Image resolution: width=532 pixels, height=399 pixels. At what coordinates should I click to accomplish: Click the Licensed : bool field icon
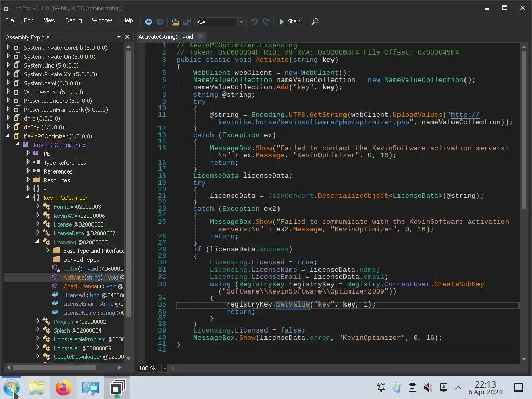55,295
